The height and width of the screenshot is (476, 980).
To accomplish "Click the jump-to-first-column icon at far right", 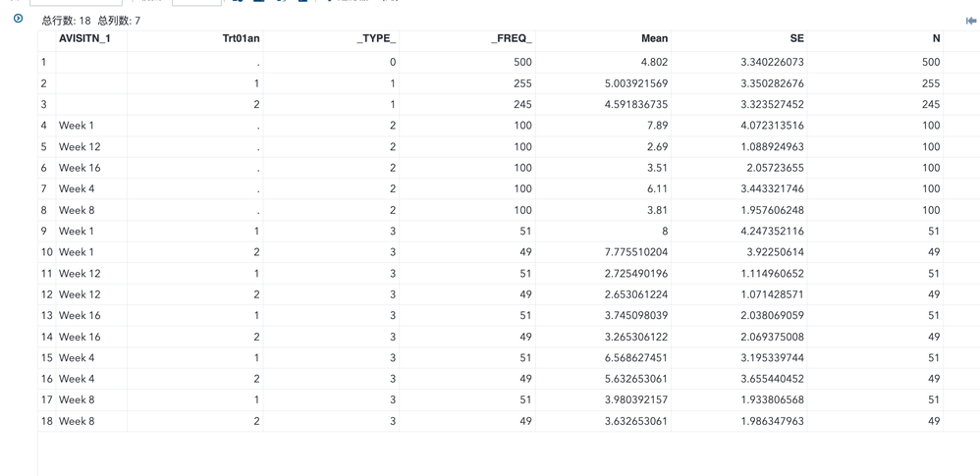I will 970,21.
